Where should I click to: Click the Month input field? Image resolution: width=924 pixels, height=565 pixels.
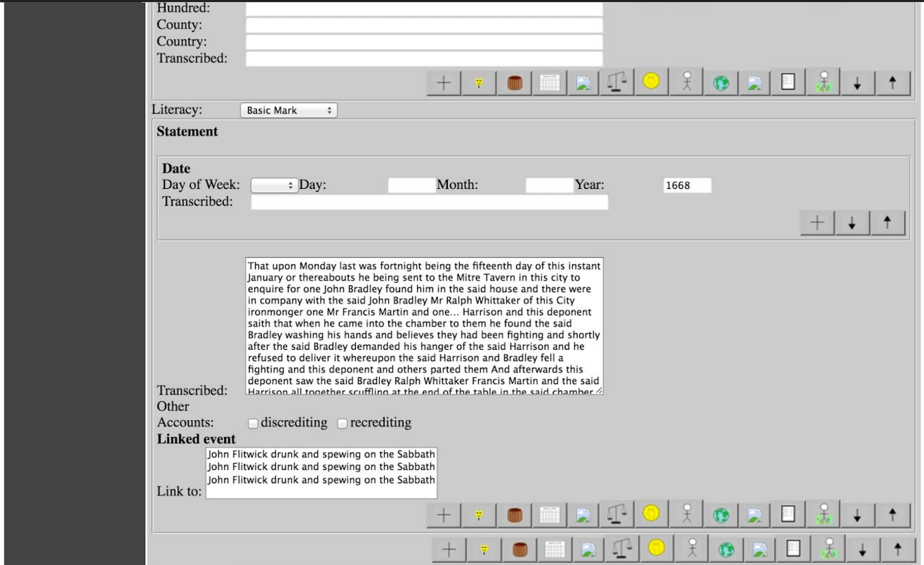[549, 186]
